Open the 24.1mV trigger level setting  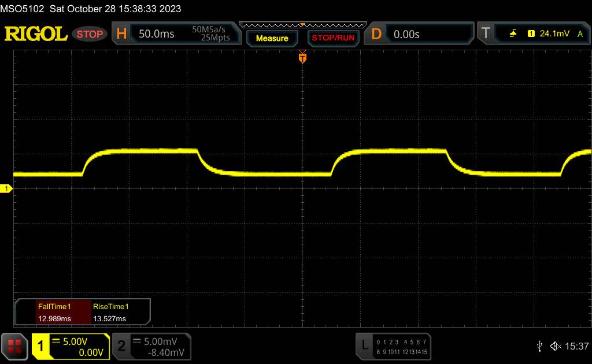coord(554,34)
